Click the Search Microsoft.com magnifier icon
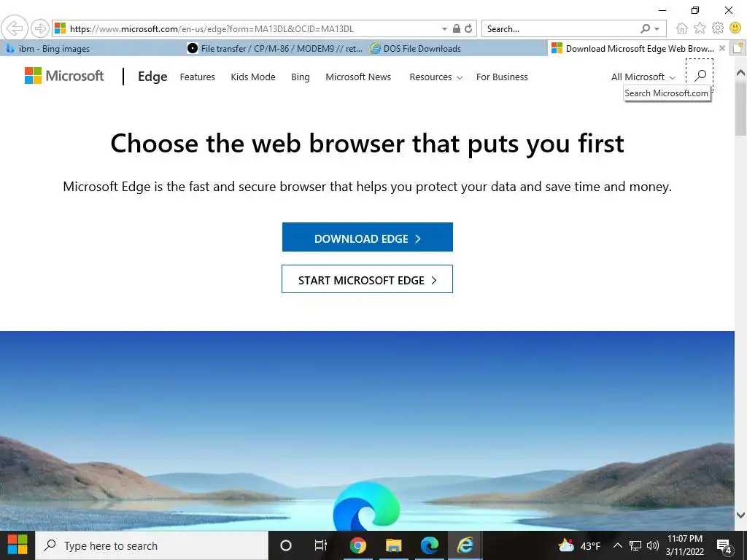The width and height of the screenshot is (747, 560). tap(700, 76)
